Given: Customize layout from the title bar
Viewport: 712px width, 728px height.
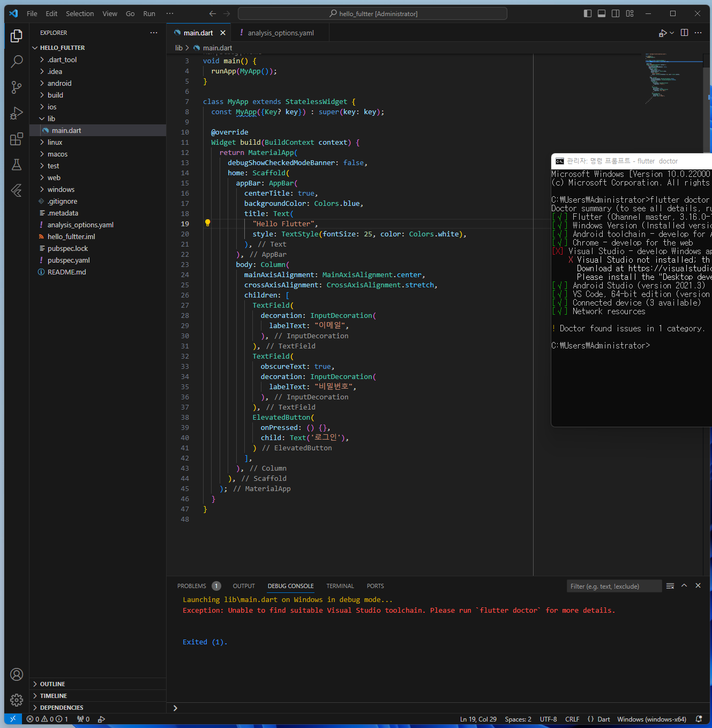Looking at the screenshot, I should click(x=630, y=13).
